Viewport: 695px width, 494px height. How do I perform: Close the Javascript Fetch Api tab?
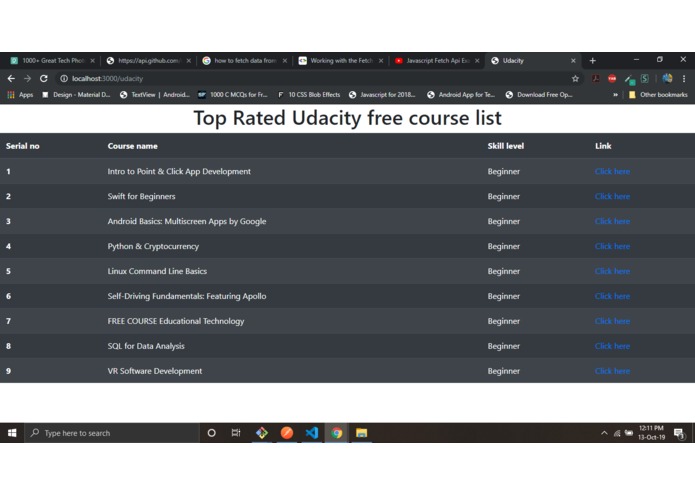477,61
